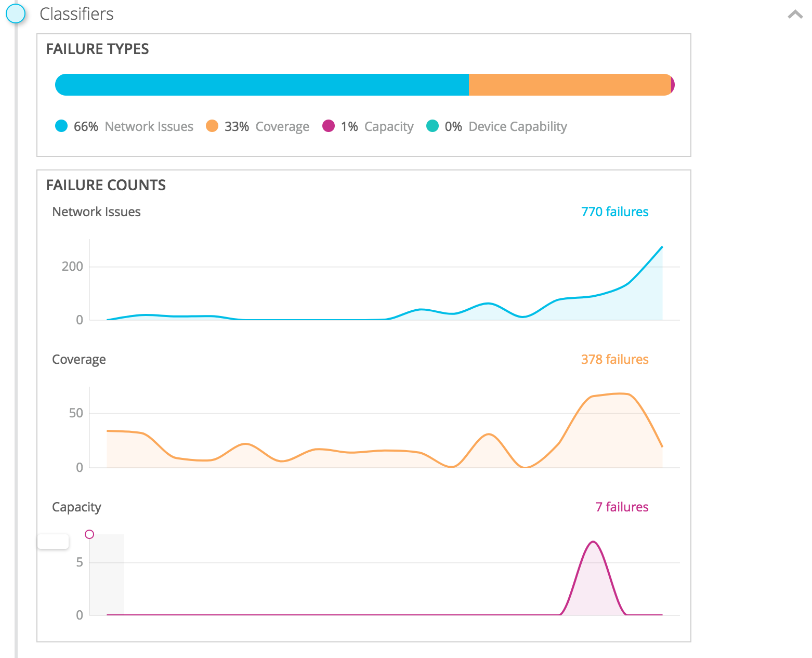812x658 pixels.
Task: Click the orange Coverage bar segment
Action: [569, 85]
